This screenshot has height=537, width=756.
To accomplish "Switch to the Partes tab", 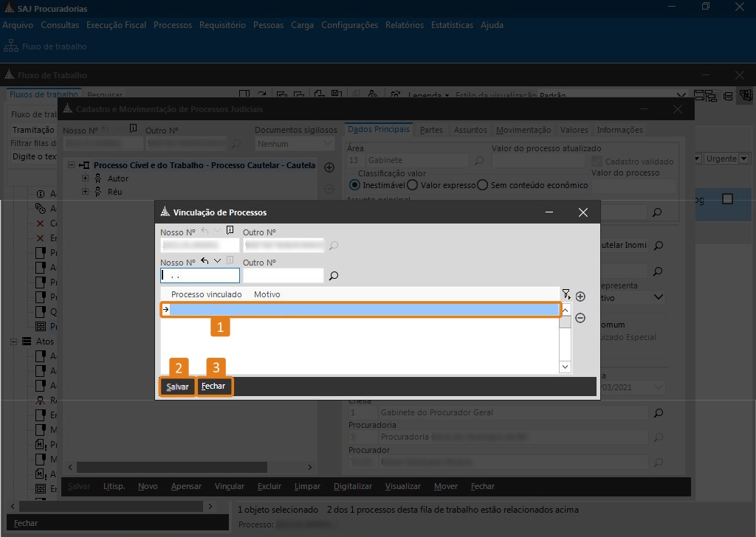I will (x=431, y=130).
